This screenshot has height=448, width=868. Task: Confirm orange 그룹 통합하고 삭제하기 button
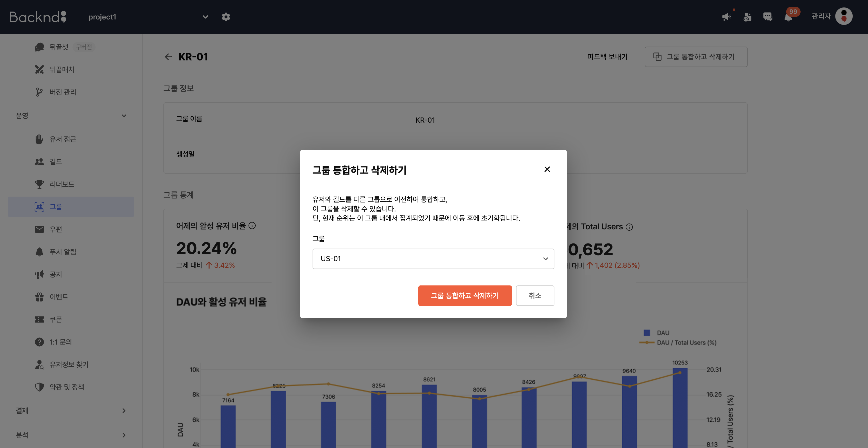click(x=465, y=295)
